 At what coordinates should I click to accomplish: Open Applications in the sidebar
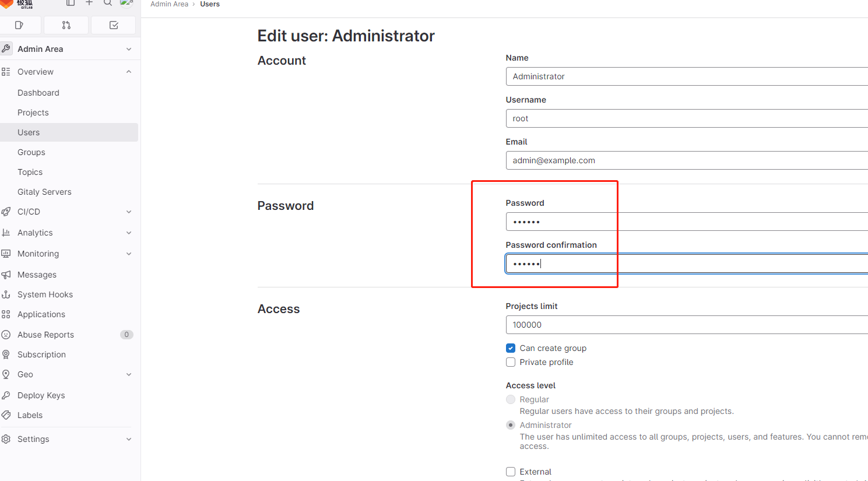click(x=41, y=314)
